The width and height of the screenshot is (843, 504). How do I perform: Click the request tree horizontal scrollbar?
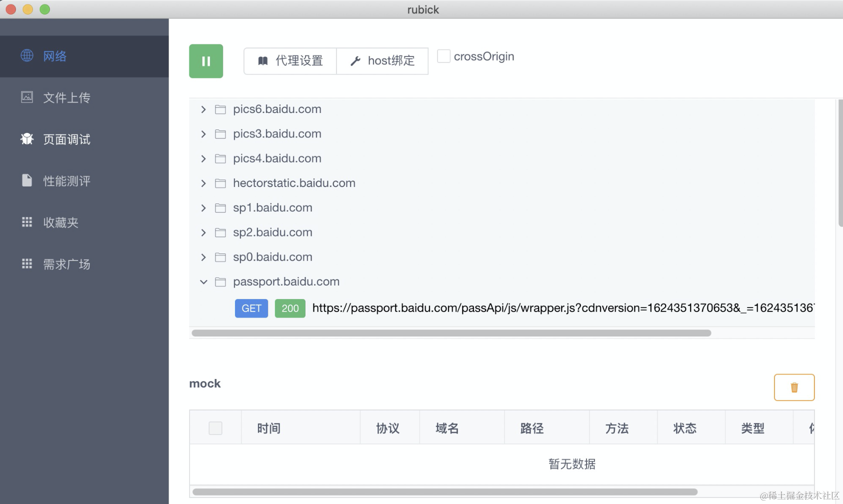tap(451, 333)
